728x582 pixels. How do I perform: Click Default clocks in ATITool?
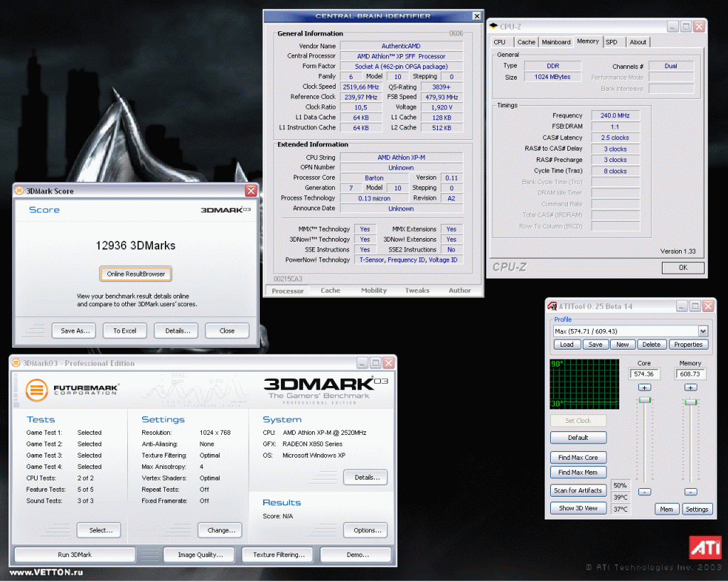pyautogui.click(x=578, y=438)
